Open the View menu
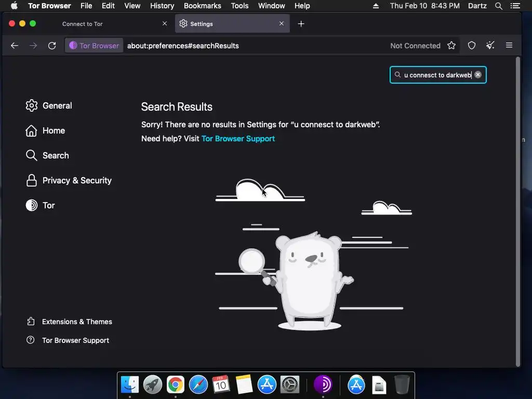Viewport: 532px width, 399px height. tap(132, 6)
